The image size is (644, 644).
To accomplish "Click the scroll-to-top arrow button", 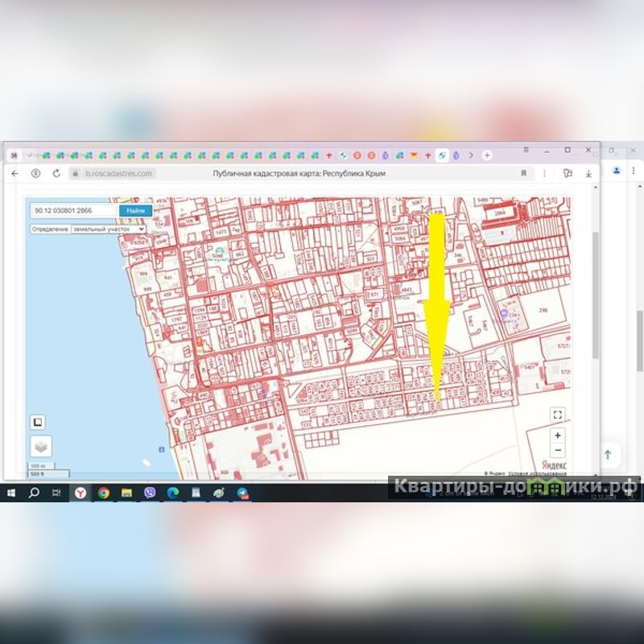I will pos(608,455).
